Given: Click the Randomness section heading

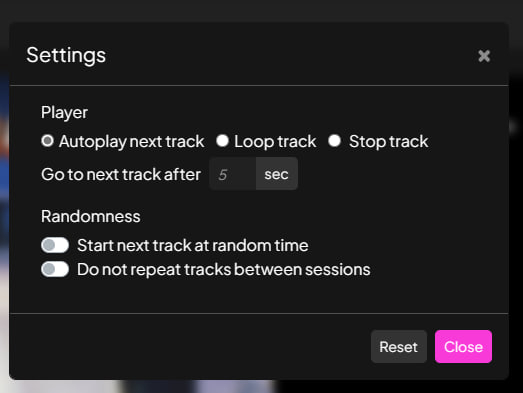Looking at the screenshot, I should [x=91, y=216].
